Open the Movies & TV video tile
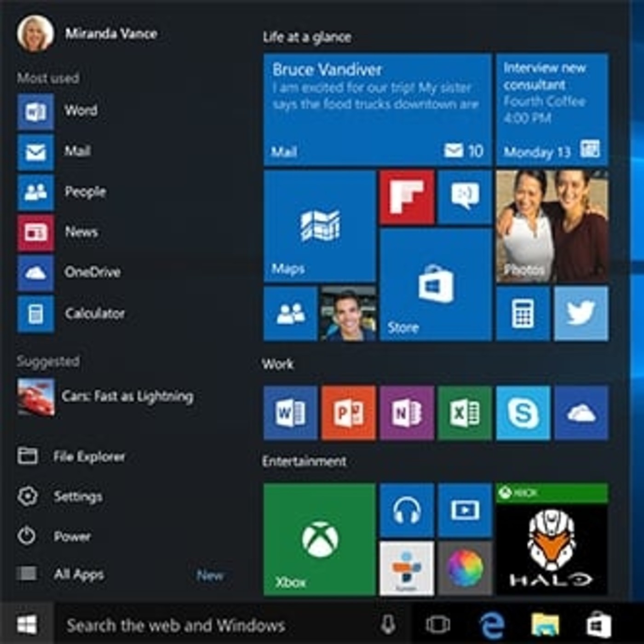Screen dimensions: 644x644 (x=465, y=510)
